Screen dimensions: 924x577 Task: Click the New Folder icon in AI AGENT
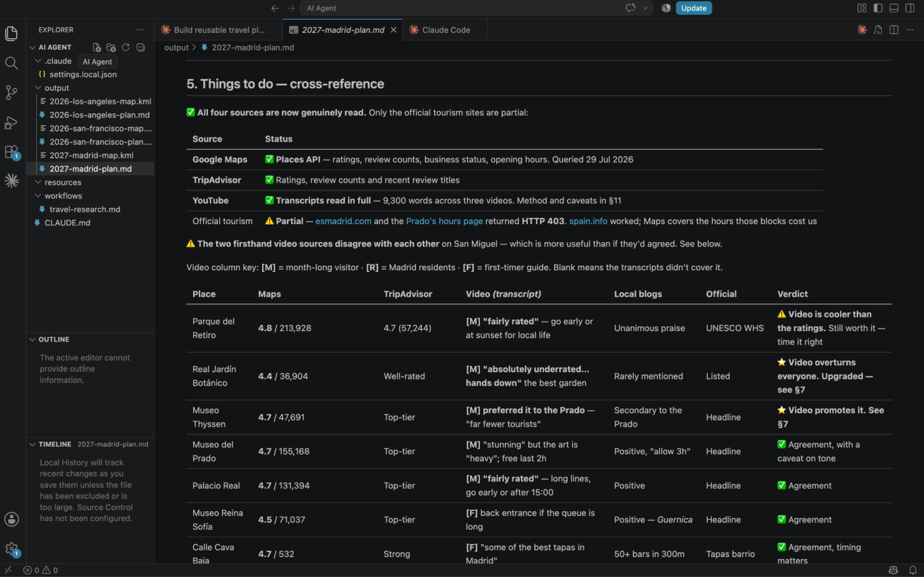[111, 47]
